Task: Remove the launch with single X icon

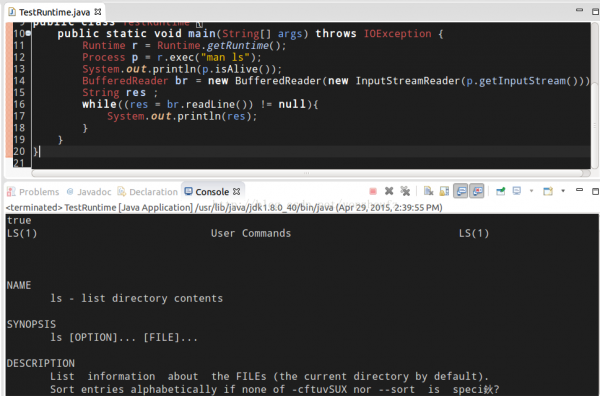Action: click(389, 191)
